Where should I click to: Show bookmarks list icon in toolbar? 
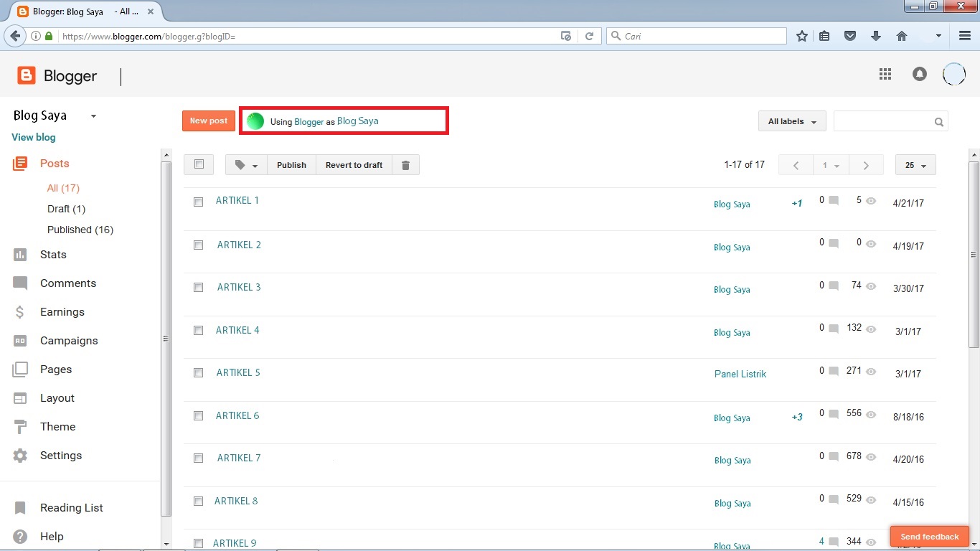tap(825, 36)
